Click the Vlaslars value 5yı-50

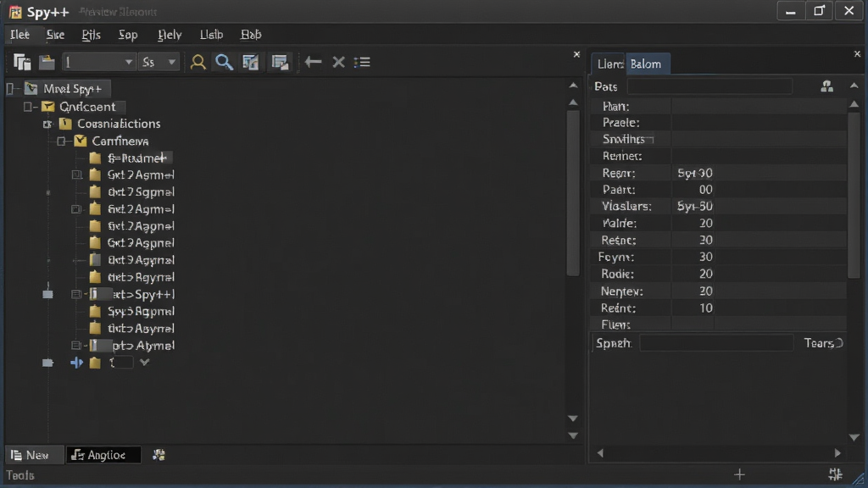[695, 207]
